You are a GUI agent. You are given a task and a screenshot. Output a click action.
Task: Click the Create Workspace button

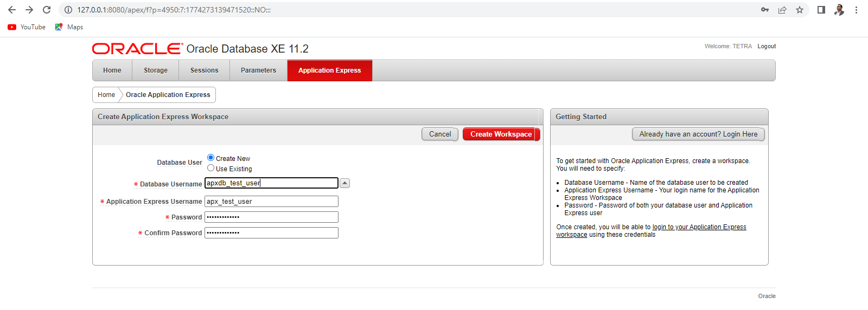click(501, 134)
